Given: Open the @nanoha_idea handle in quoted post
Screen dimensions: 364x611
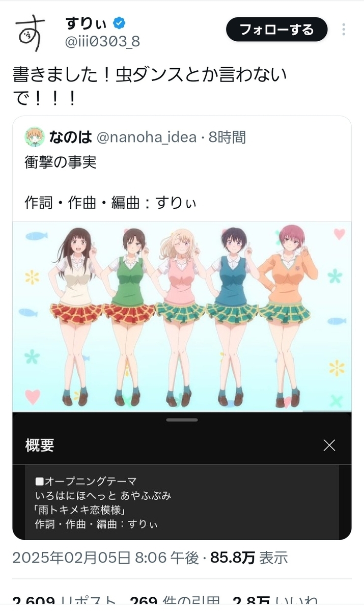Looking at the screenshot, I should [x=146, y=137].
